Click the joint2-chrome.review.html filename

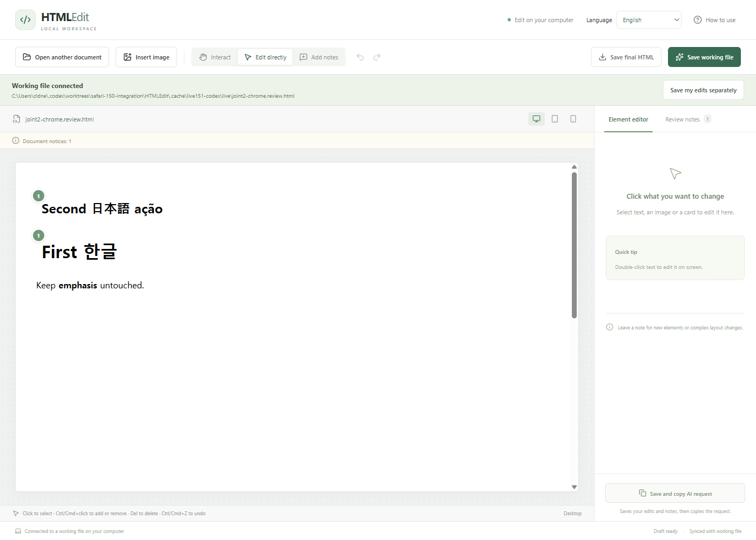point(59,119)
